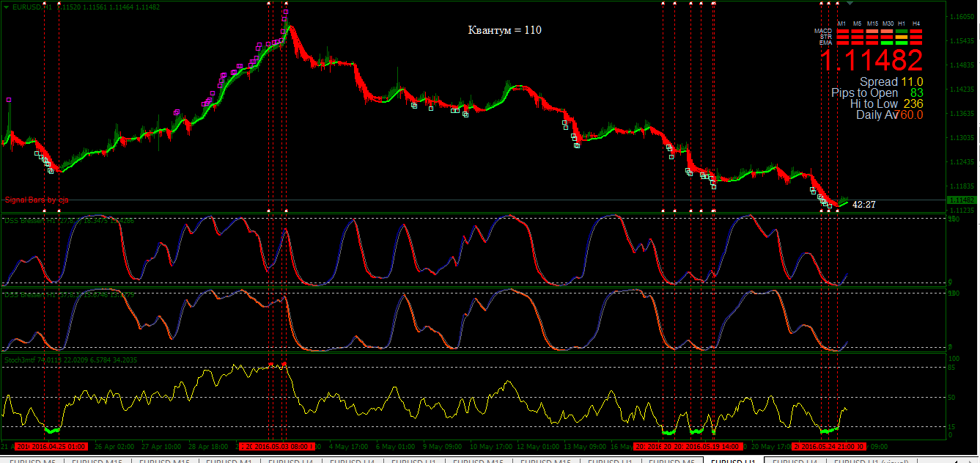Click the MACD row label

(823, 31)
